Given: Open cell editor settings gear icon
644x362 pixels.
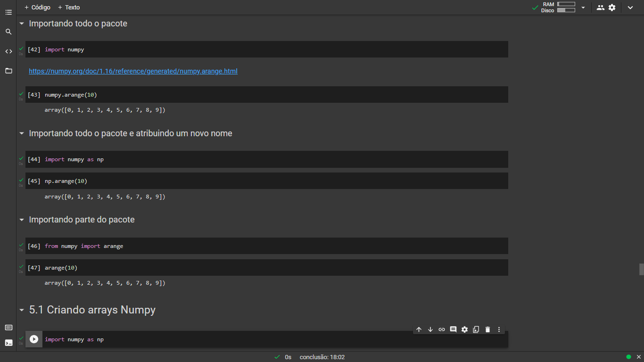Looking at the screenshot, I should coord(465,329).
